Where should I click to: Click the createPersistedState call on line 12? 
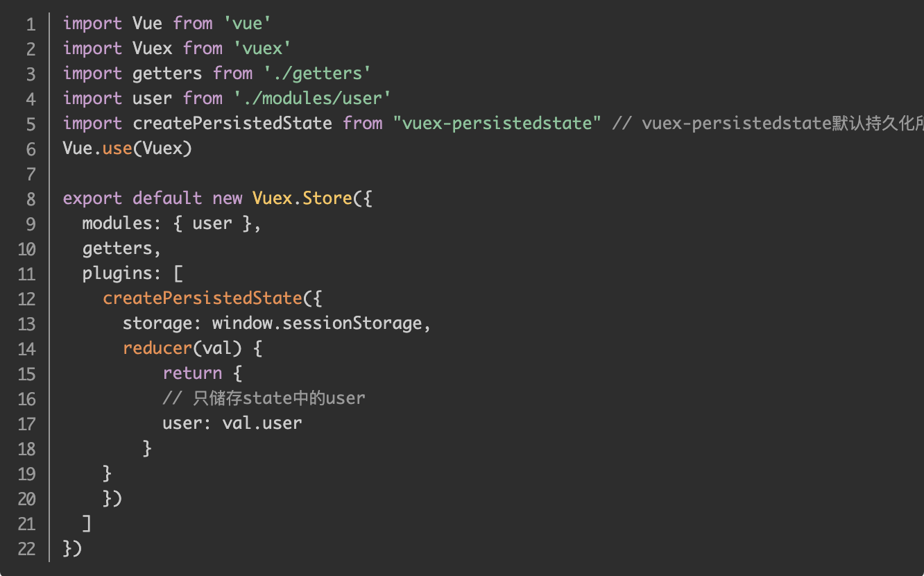click(202, 298)
